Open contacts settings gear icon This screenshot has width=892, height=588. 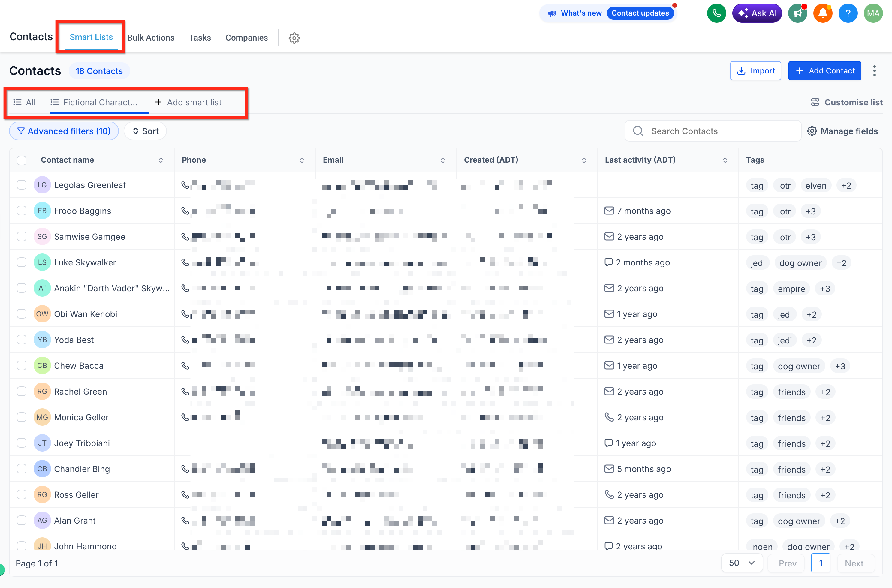click(x=294, y=38)
